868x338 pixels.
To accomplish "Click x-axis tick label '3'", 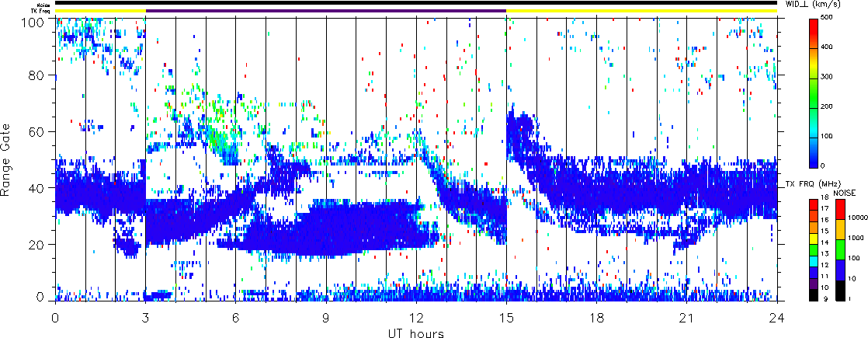I will [146, 317].
